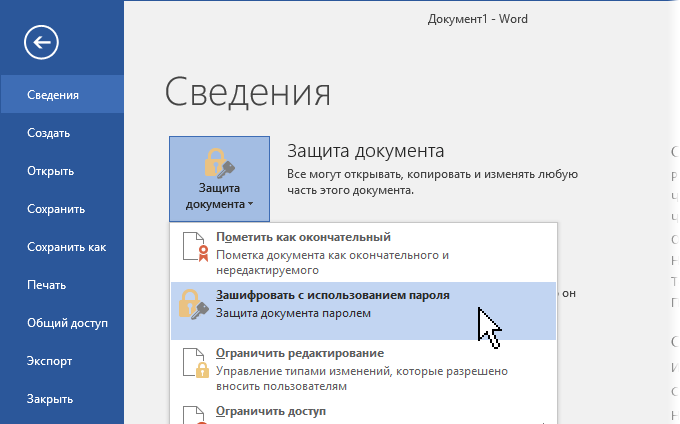Select the Сведения tab in sidebar
680x424 pixels.
pos(62,95)
